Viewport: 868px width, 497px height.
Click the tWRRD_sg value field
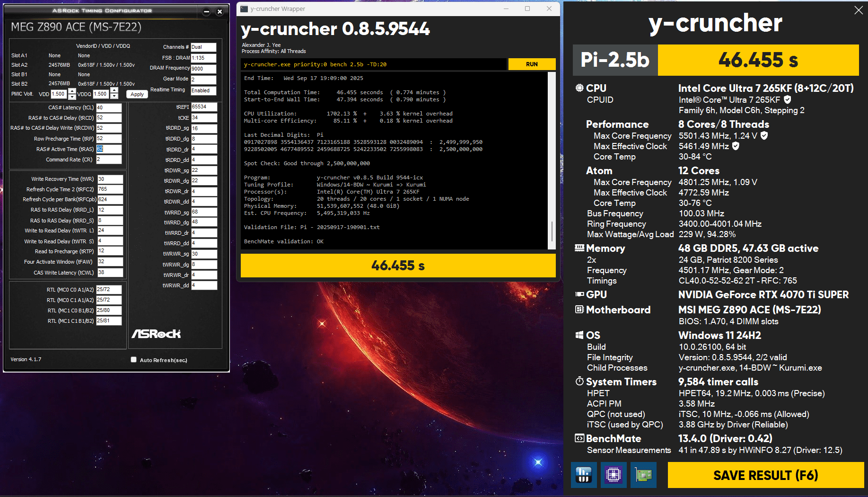click(204, 212)
